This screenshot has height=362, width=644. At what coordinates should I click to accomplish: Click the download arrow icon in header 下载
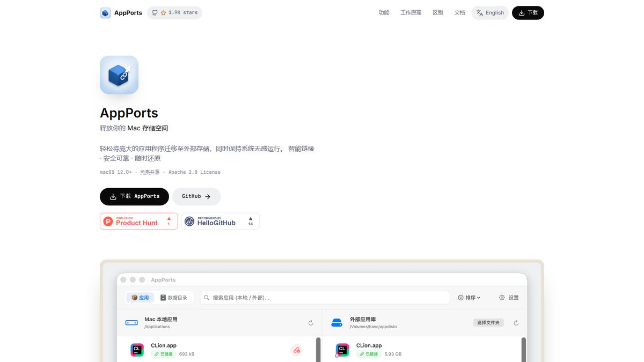point(522,13)
